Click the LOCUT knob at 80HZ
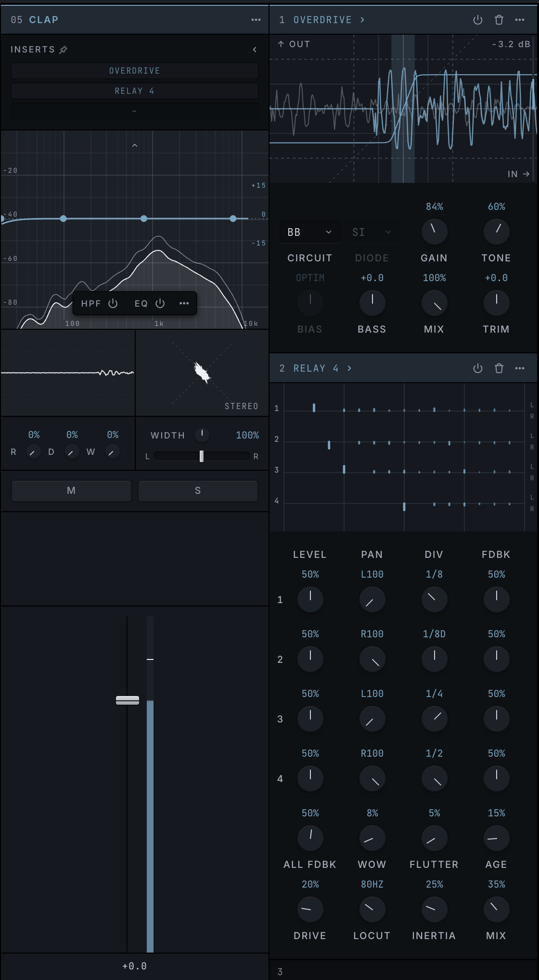539x980 pixels. click(372, 909)
